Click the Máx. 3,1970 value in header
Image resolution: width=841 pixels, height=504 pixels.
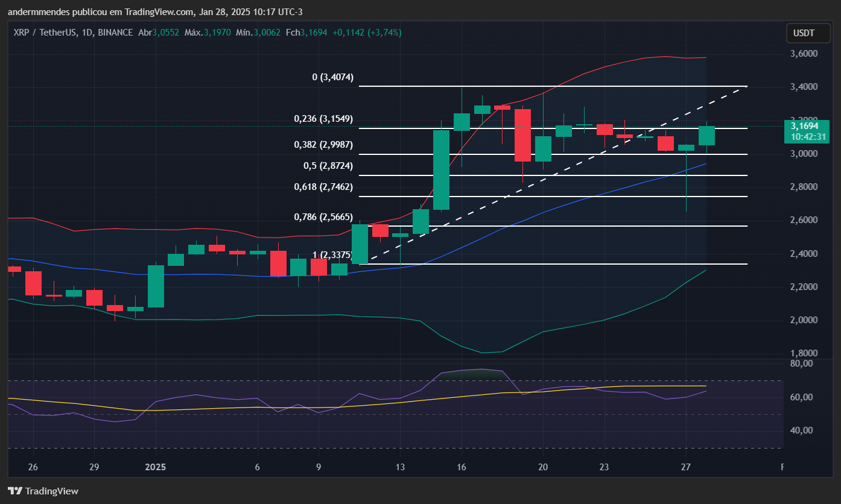217,33
